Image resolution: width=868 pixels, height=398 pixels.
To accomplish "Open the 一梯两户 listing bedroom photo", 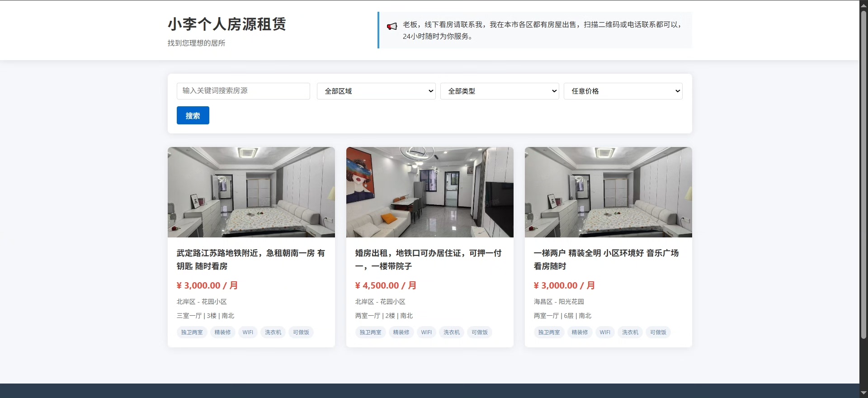I will pos(609,192).
